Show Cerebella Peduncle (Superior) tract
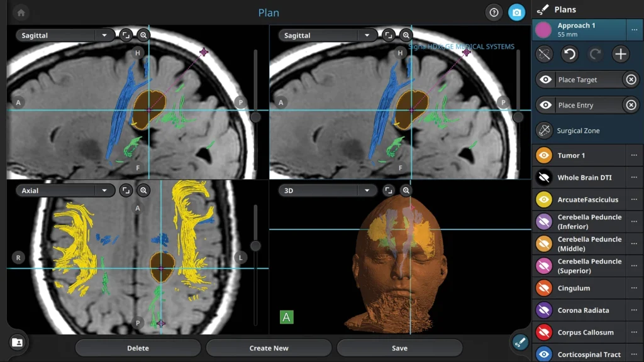 544,266
